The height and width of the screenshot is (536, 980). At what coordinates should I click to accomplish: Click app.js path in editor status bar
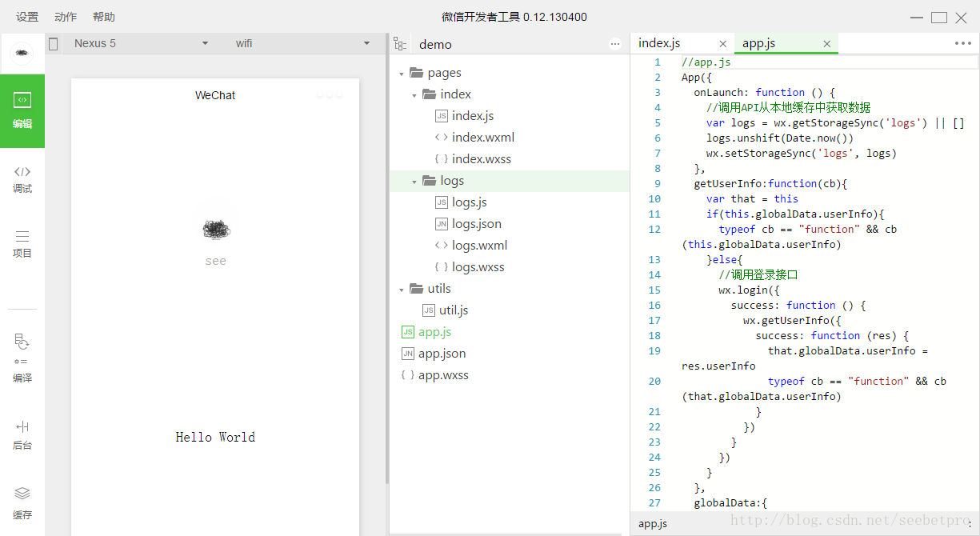pos(653,523)
